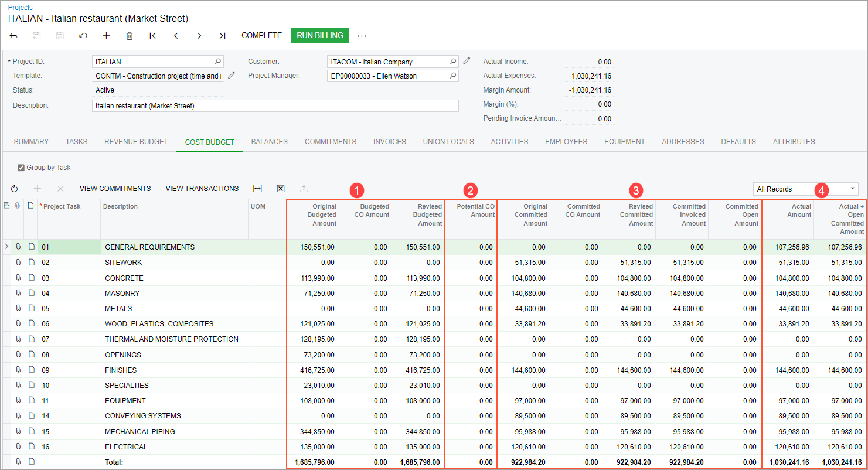Screen dimensions: 868x470
Task: Edit the Customer with pencil icon
Action: [467, 61]
